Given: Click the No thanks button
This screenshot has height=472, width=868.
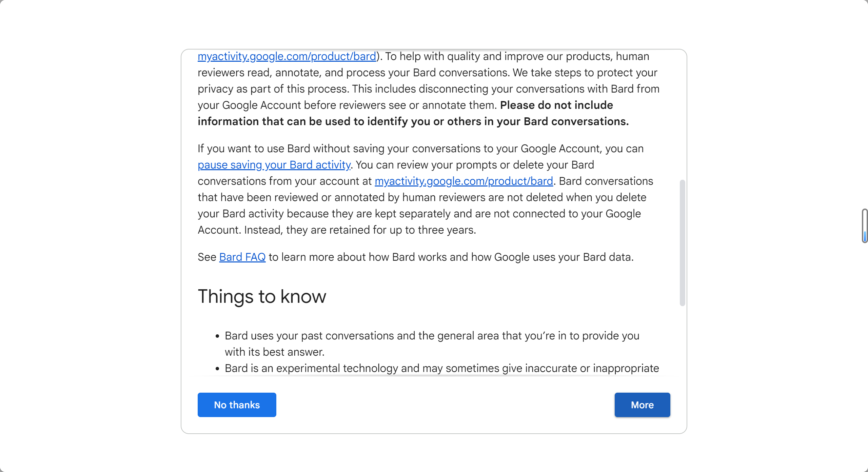Looking at the screenshot, I should tap(237, 405).
